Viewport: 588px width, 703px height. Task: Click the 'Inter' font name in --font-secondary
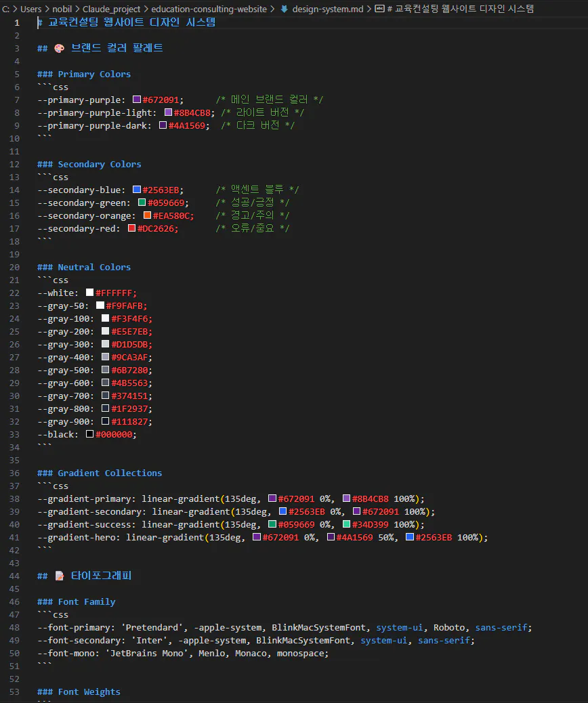coord(149,640)
